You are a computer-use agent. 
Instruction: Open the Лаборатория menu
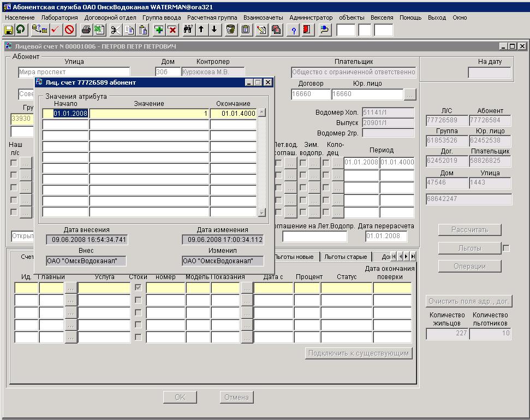click(x=59, y=17)
